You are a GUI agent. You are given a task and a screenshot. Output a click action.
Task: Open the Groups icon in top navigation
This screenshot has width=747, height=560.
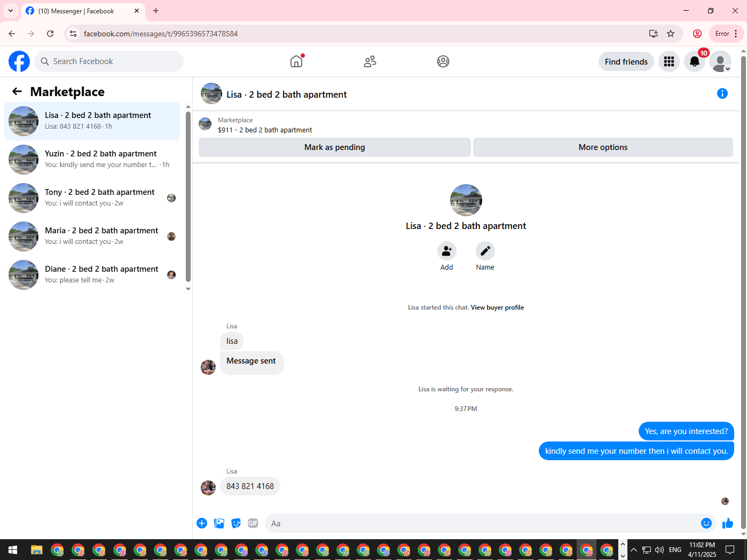pos(443,61)
